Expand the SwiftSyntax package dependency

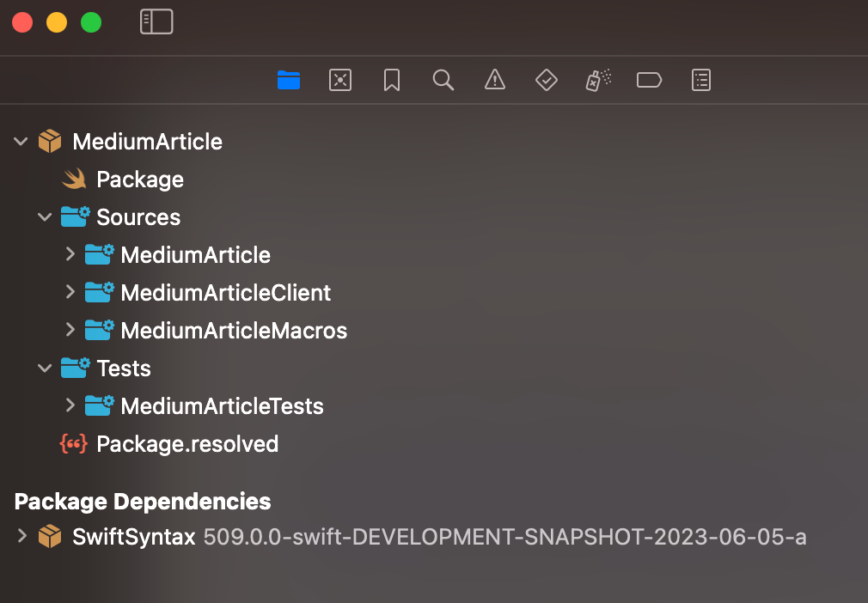coord(22,537)
